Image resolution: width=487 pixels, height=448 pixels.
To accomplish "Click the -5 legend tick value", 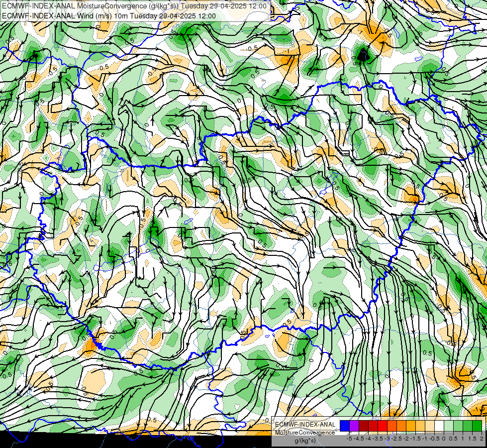I will pos(349,439).
